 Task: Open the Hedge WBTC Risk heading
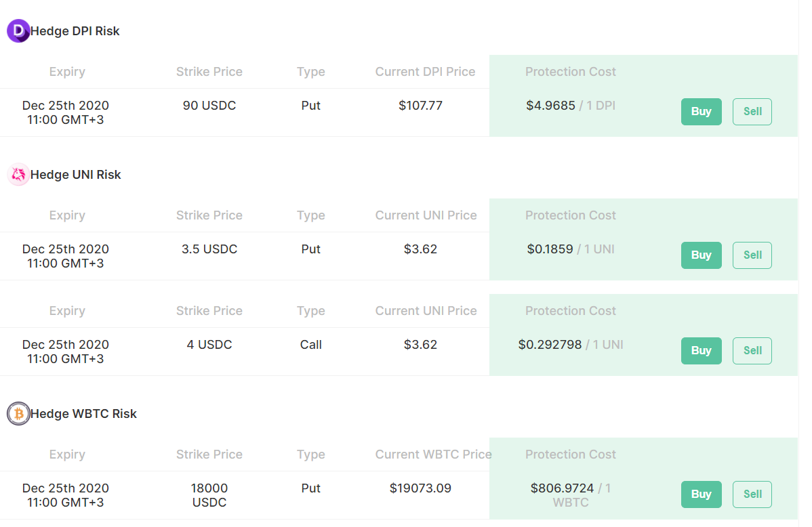(84, 414)
